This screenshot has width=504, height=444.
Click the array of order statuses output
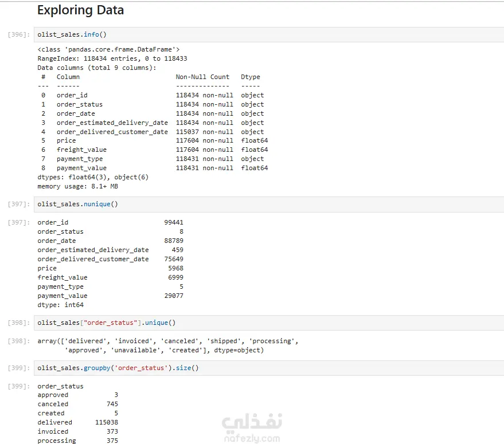168,345
